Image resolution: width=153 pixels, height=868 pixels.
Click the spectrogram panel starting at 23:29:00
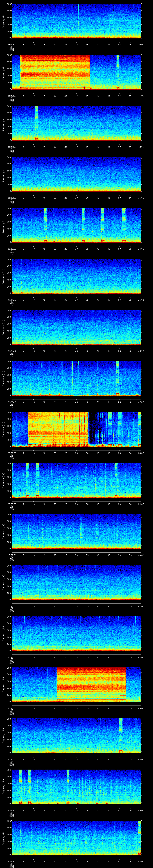(x=77, y=21)
